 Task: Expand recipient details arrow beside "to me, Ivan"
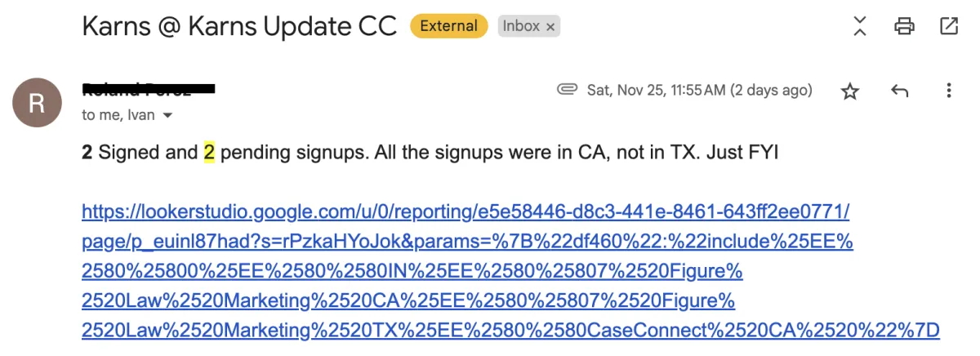(x=168, y=116)
